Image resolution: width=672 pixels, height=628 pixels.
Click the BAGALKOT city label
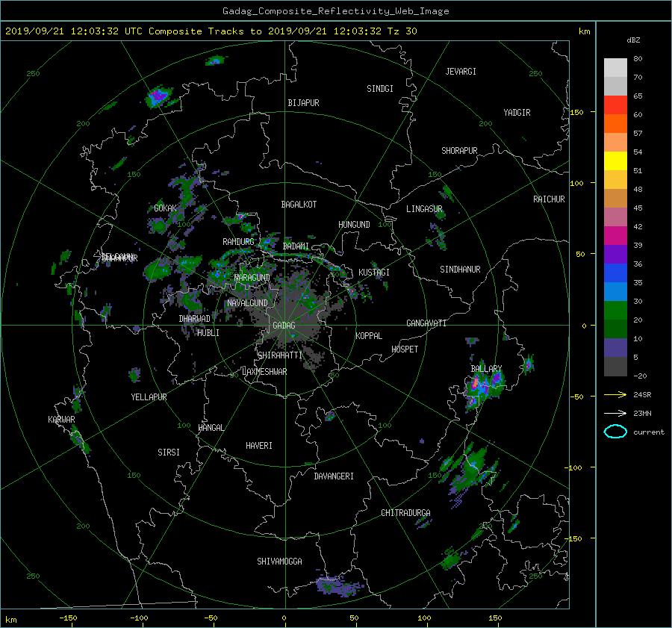click(299, 205)
